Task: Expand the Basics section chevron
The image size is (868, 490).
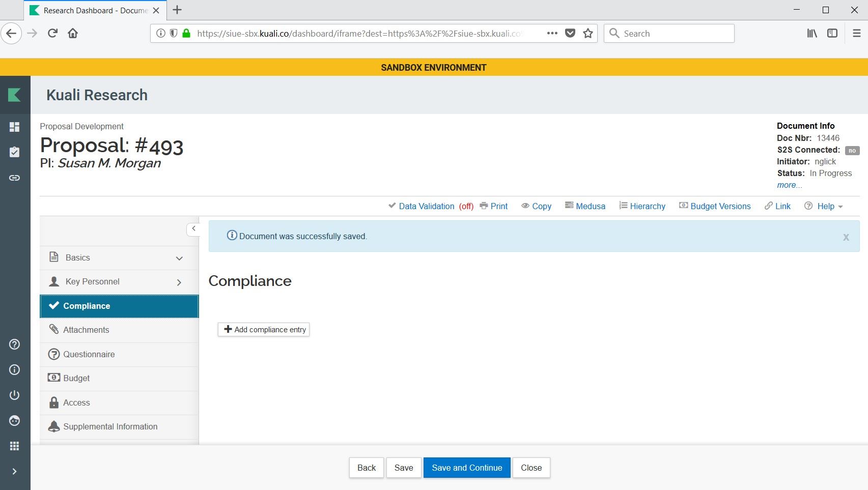Action: 179,258
